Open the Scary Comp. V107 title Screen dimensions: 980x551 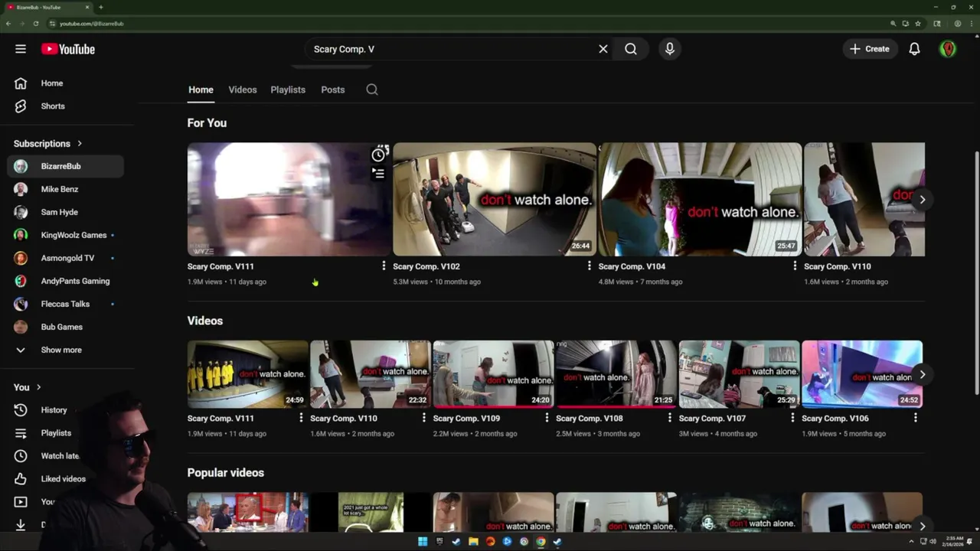pos(712,419)
